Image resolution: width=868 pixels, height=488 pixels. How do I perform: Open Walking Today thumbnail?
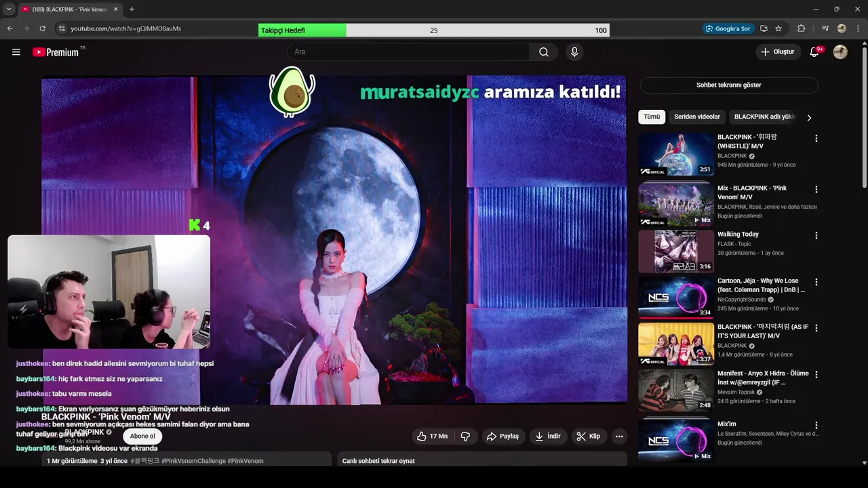[676, 251]
